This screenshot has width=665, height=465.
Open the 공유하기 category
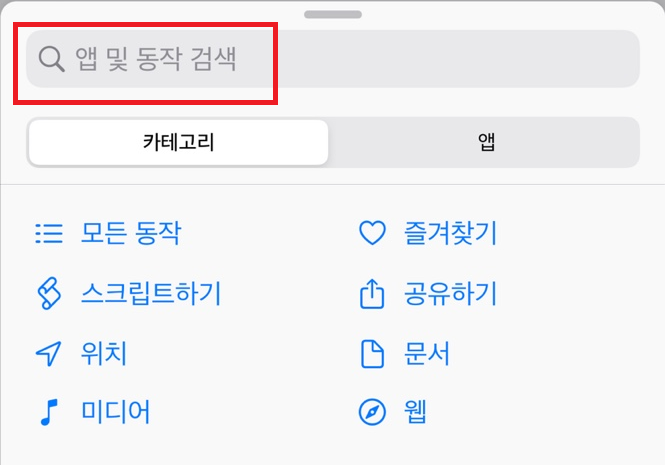[x=450, y=293]
